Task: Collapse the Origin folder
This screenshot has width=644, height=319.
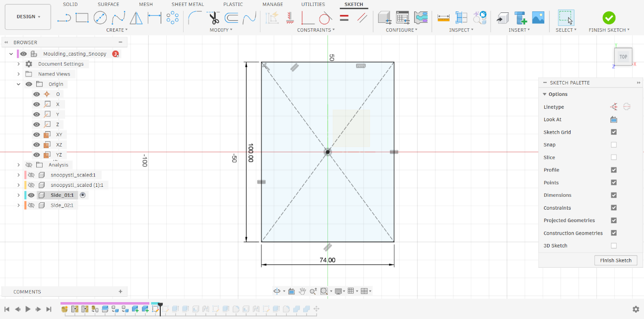Action: click(x=18, y=84)
